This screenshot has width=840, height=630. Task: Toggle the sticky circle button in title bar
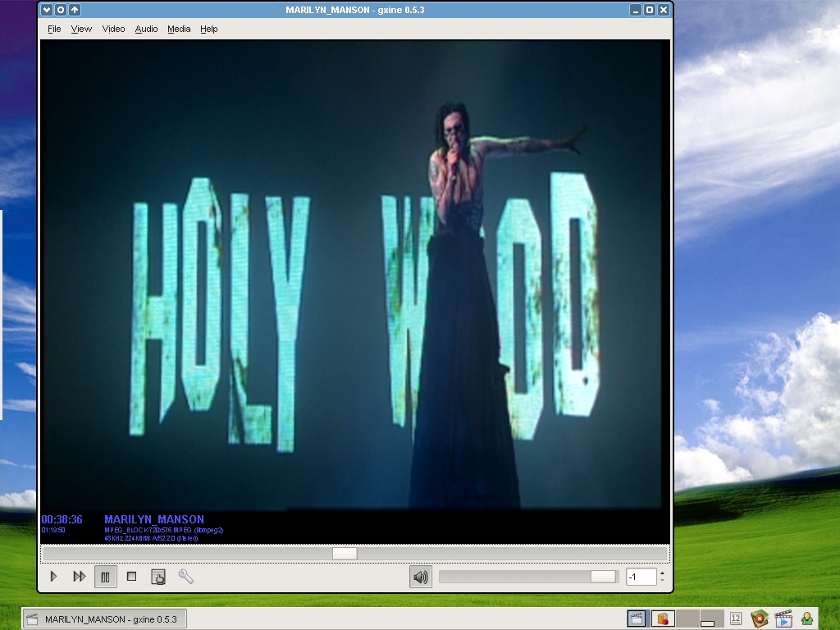(x=61, y=10)
